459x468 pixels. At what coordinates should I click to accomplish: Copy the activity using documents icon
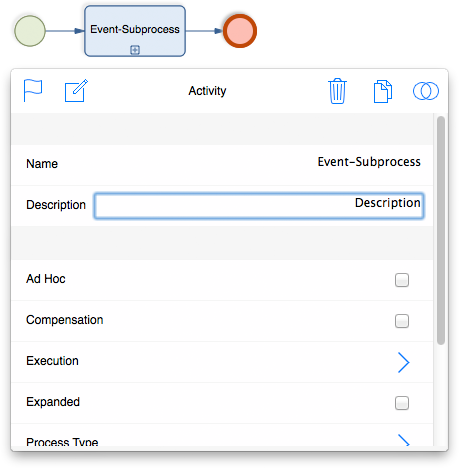tap(383, 91)
